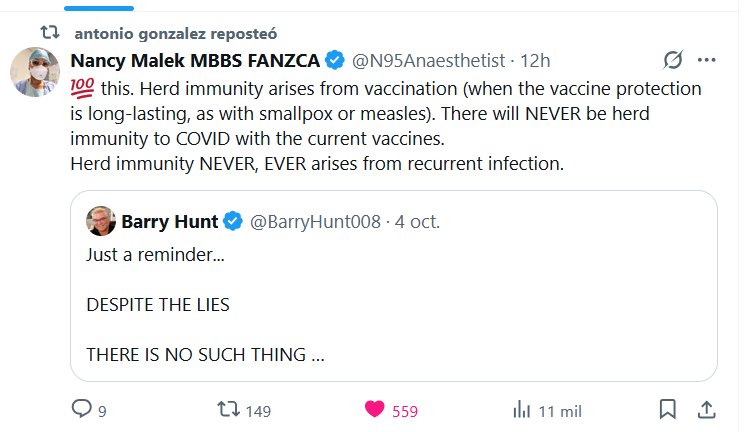Open Nancy Malek MBBS FANZCA profile name
The width and height of the screenshot is (746, 432).
tap(196, 61)
